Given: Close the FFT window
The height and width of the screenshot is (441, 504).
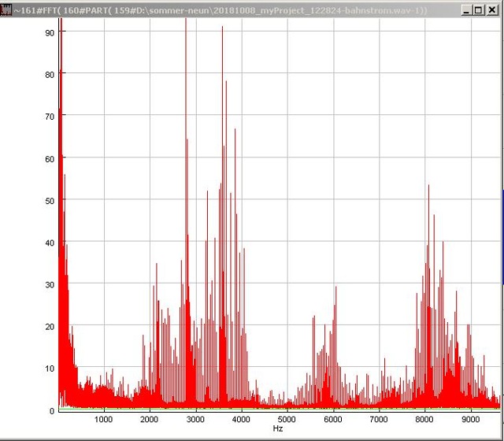Looking at the screenshot, I should tap(491, 10).
